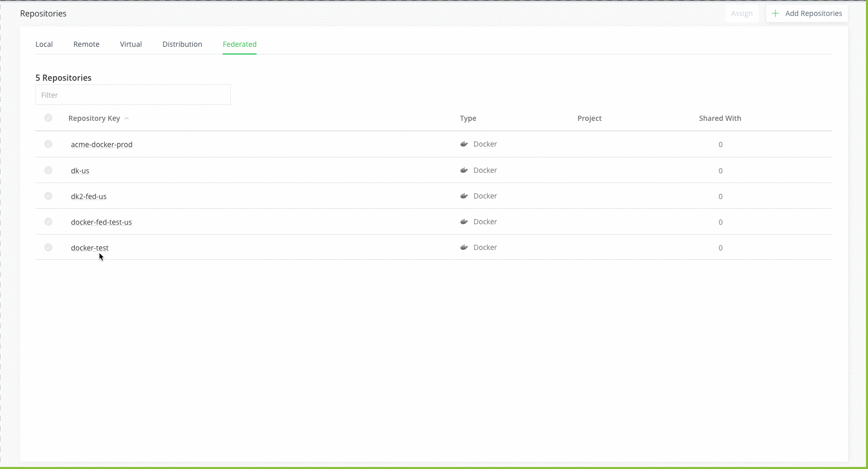
Task: Click the Add Repositories button
Action: [812, 13]
